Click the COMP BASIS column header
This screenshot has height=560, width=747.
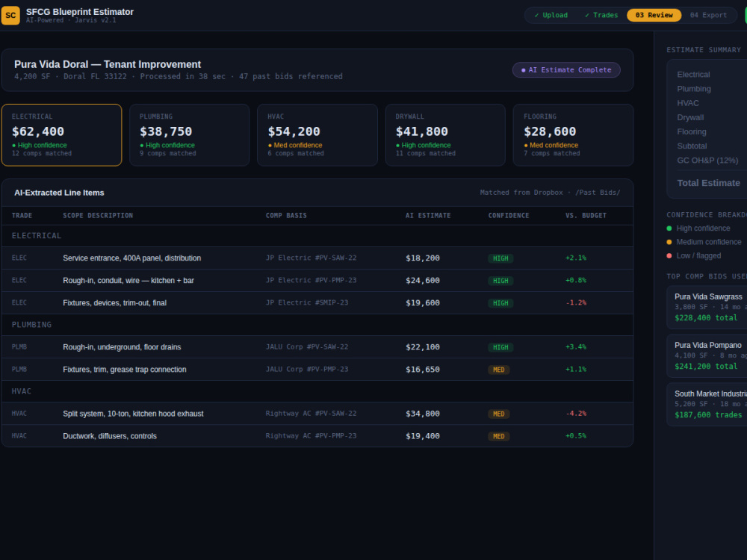click(286, 216)
